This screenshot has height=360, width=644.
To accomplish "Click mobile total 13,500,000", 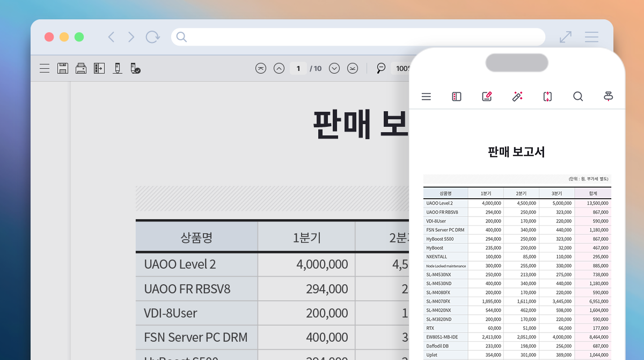I will [598, 203].
